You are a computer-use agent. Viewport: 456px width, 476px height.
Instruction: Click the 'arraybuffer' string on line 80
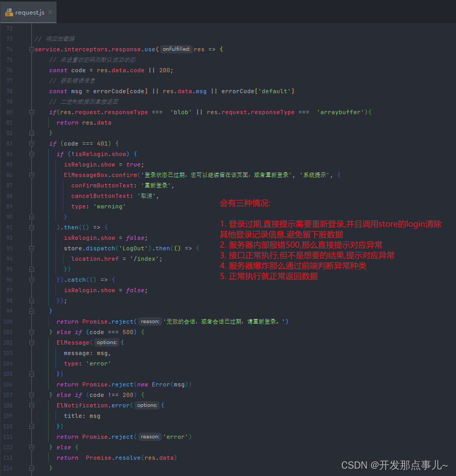point(340,112)
